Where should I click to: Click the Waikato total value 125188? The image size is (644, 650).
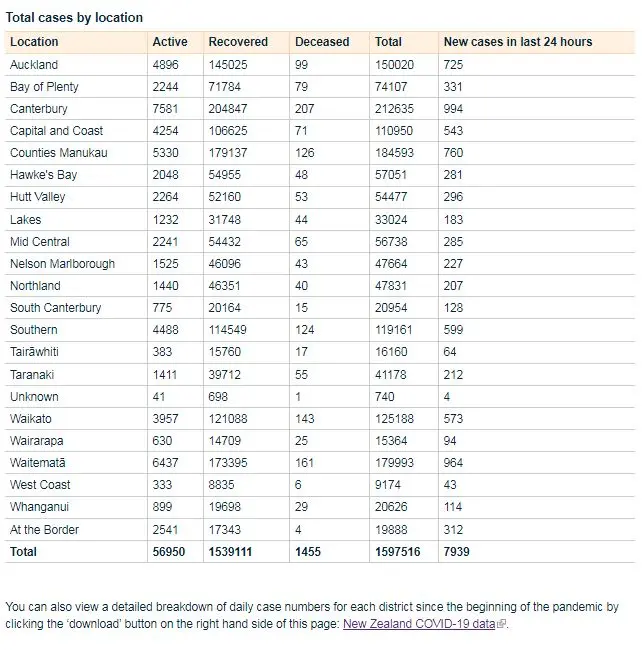point(394,419)
